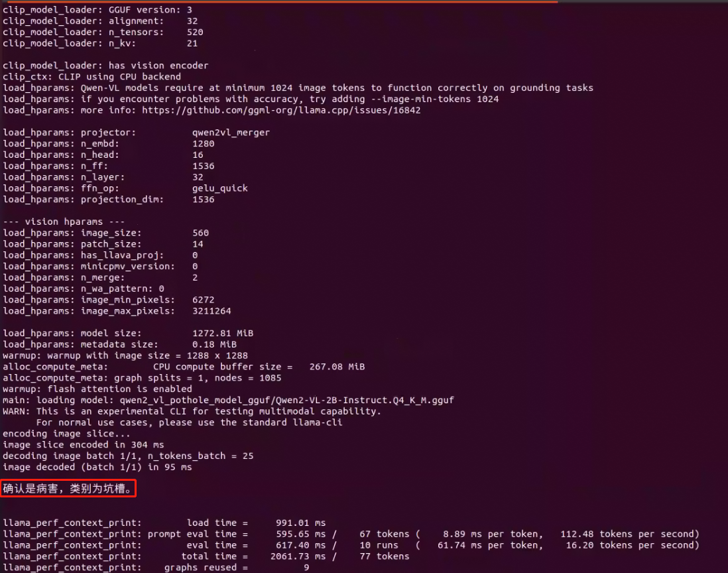
Task: Select the Qwen2-VL-2B-Instruct.Q4_K_M.gguf model path
Action: [x=286, y=400]
